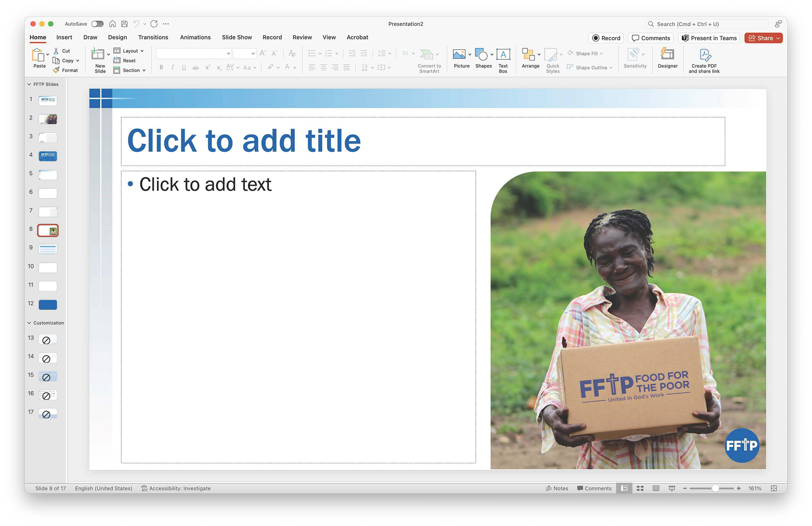Click the Share button

761,38
